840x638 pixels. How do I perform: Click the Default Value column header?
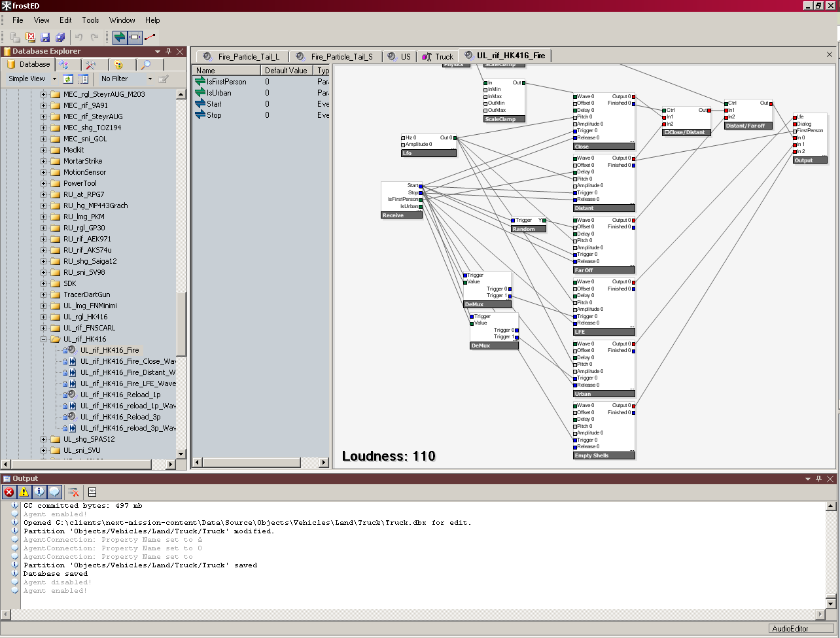click(286, 71)
